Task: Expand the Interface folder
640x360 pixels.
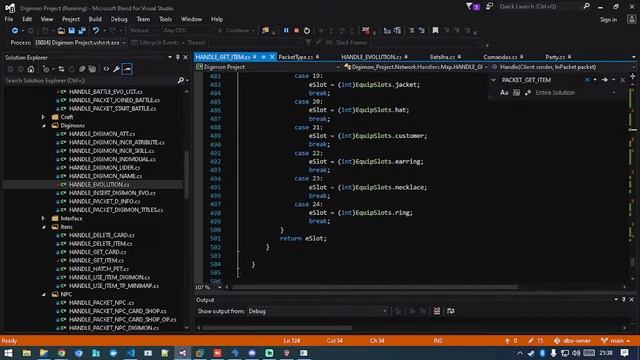Action: click(44, 218)
